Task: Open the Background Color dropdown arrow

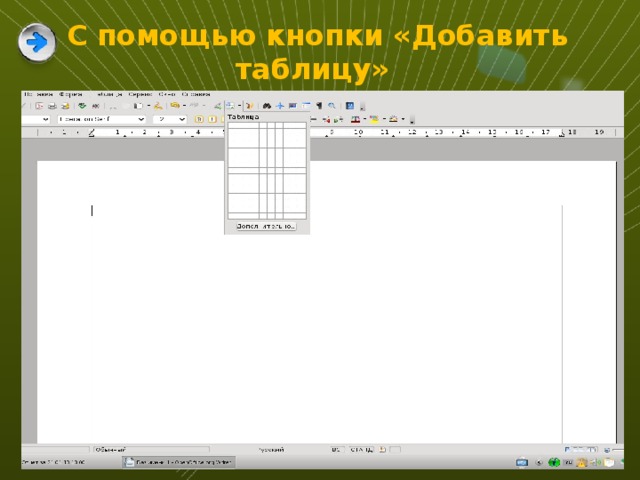Action: coord(403,119)
